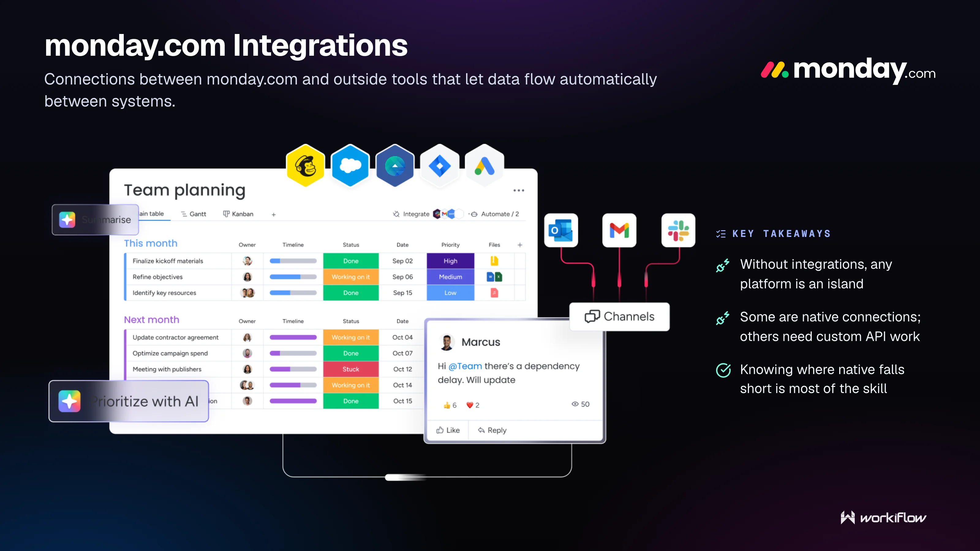Open the Stuck status for Meeting with publishers
Viewport: 980px width, 551px height.
pyautogui.click(x=351, y=369)
